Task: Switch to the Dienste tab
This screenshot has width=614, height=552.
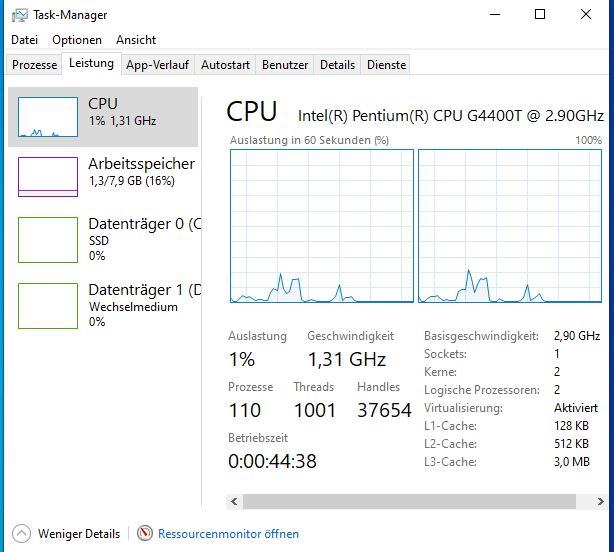Action: (x=386, y=65)
